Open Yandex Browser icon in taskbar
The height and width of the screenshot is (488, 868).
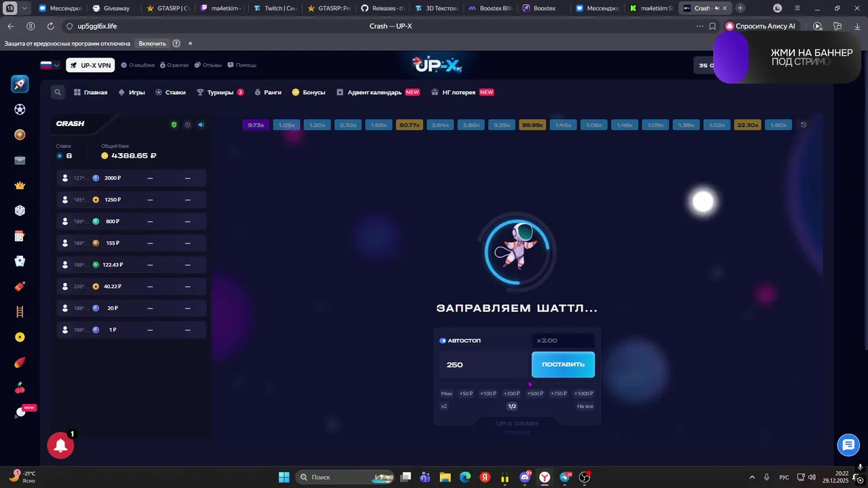tap(545, 477)
